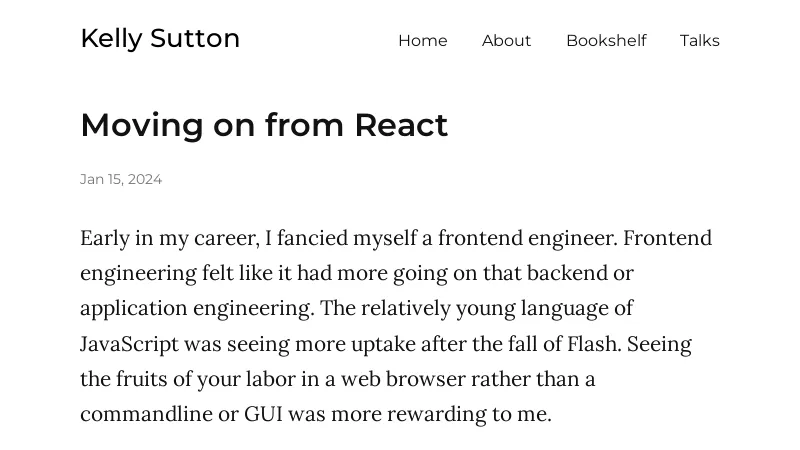The image size is (800, 450).
Task: Click the capitalized word "Frontend" in the paragraph
Action: coord(668,238)
